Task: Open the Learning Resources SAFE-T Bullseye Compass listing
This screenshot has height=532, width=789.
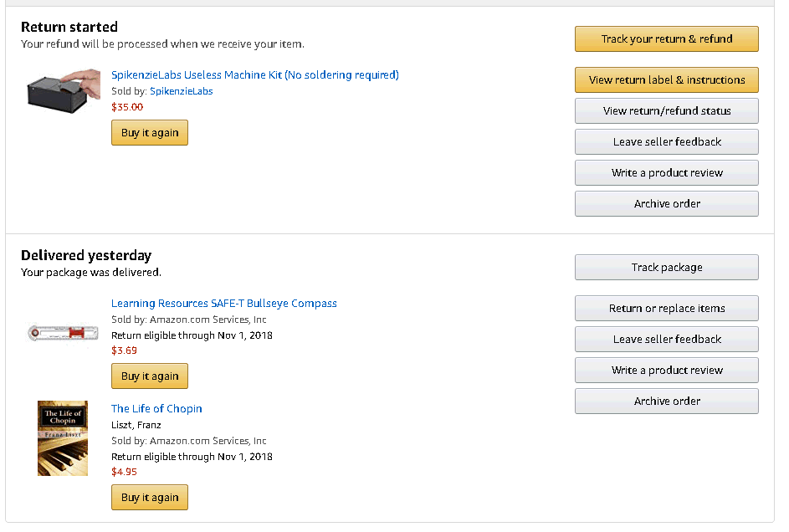Action: coord(223,303)
